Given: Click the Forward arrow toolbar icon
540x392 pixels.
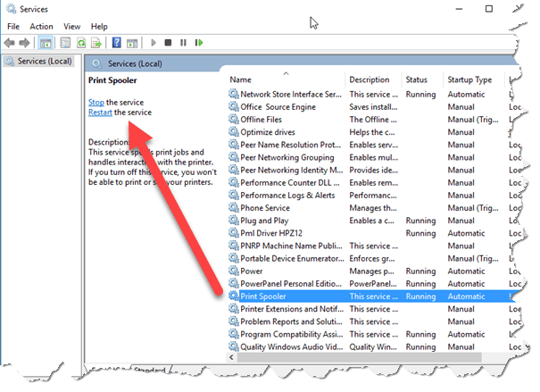Looking at the screenshot, I should 25,42.
